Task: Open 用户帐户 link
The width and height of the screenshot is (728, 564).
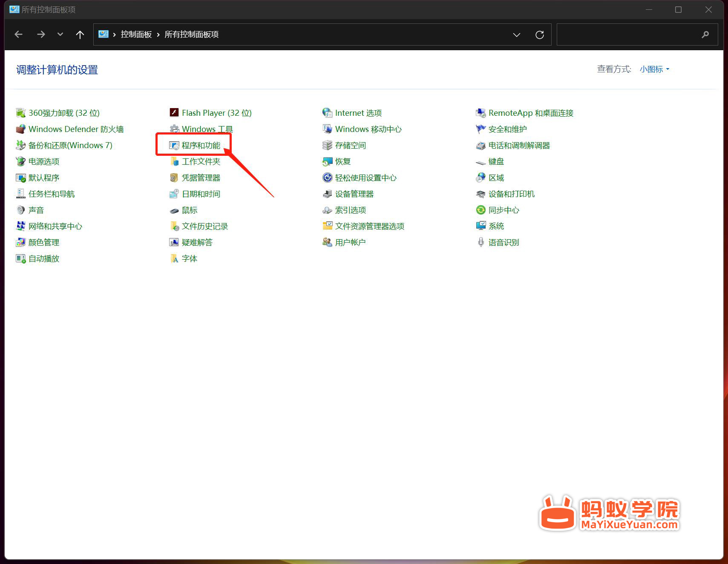Action: (350, 242)
